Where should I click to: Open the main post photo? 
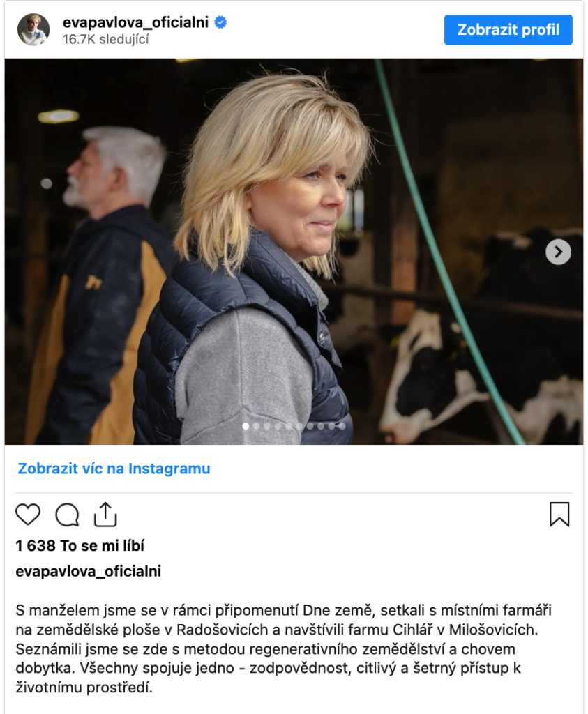[294, 251]
